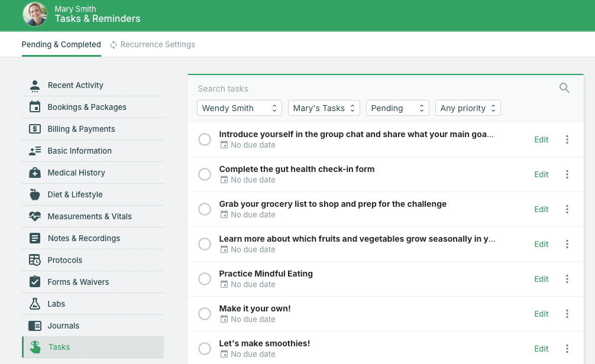Screen dimensions: 595x364
Task: Click the search magnifier icon
Action: coord(564,88)
